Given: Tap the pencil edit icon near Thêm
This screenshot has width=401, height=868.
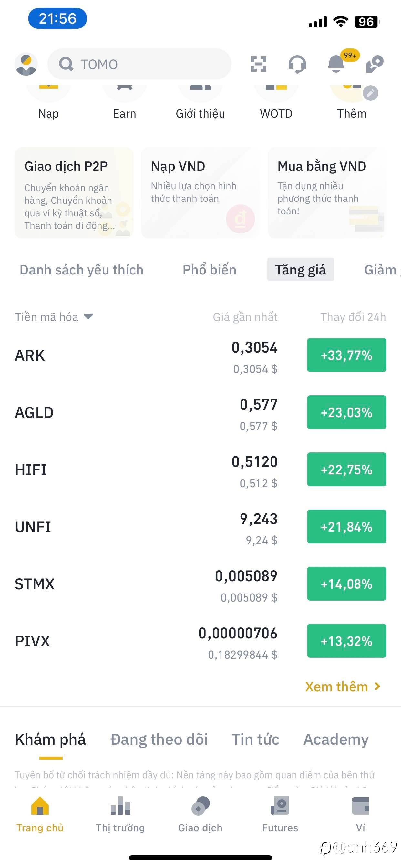Looking at the screenshot, I should (370, 93).
